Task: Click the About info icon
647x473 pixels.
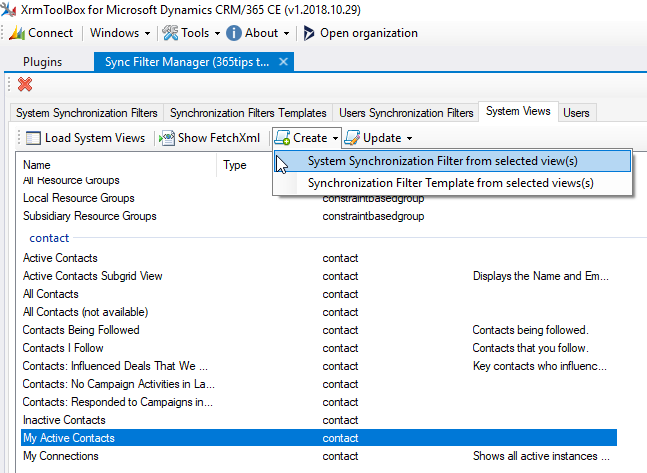Action: [x=234, y=33]
